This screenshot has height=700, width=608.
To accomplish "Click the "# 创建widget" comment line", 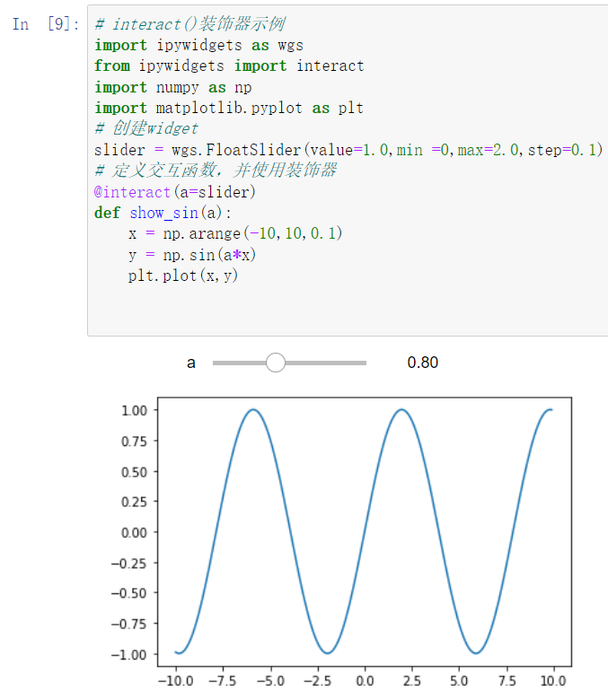I will click(146, 128).
